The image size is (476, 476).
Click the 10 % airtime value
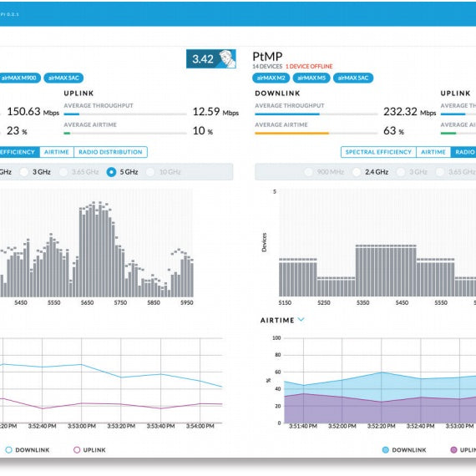202,131
